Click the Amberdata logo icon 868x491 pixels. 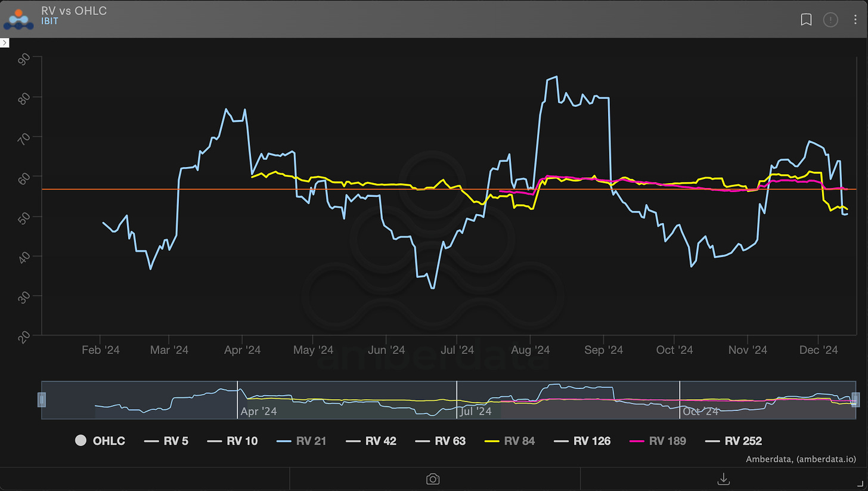pyautogui.click(x=18, y=19)
